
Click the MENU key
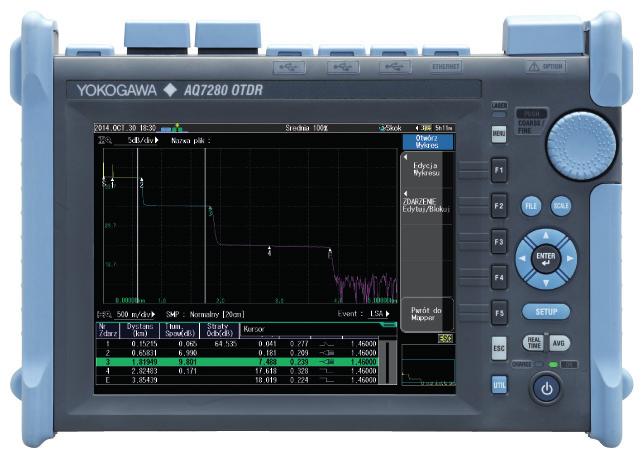click(x=499, y=134)
